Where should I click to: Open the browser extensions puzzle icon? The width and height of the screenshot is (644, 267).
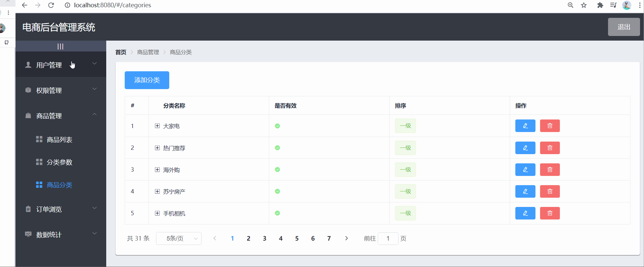(x=600, y=5)
